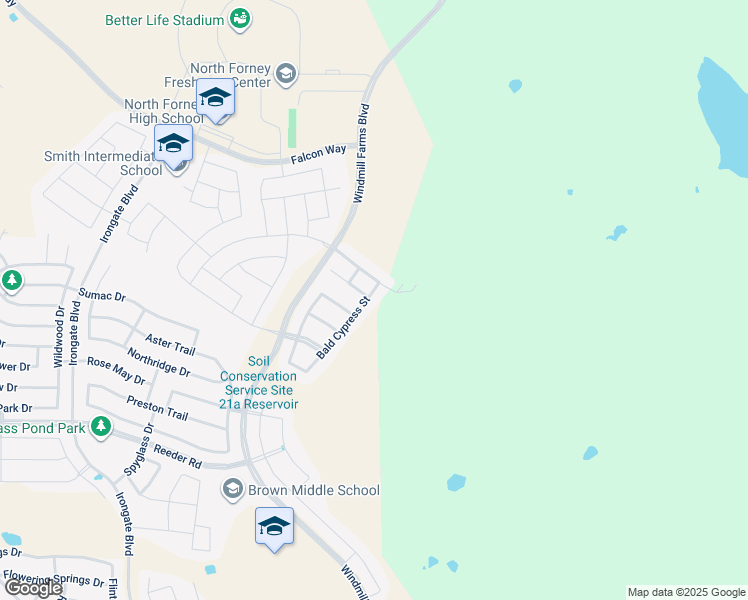Click the Brown Middle School gray school icon
748x600 pixels.
(233, 489)
